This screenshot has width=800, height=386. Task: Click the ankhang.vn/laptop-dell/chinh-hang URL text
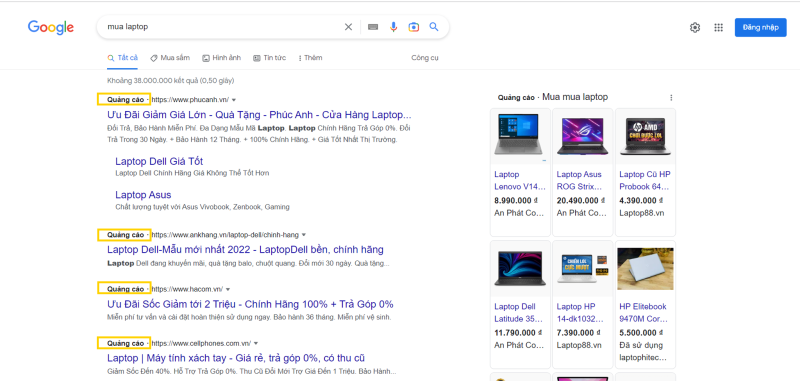point(225,235)
